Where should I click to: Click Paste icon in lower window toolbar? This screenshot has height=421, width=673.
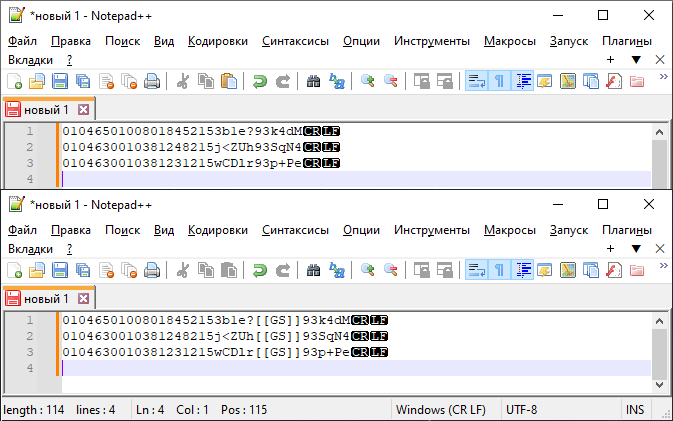[x=228, y=270]
